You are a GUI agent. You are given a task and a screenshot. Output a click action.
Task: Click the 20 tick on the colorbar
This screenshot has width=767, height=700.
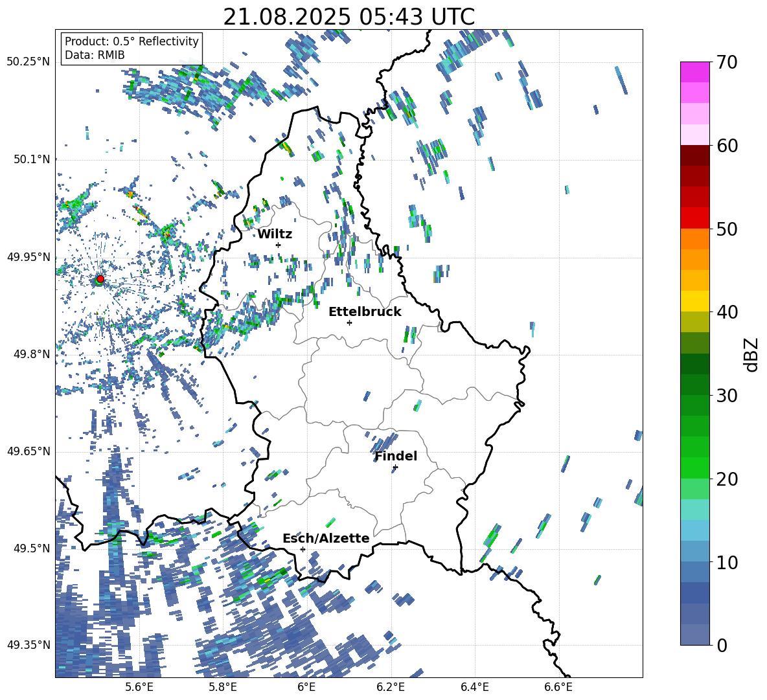click(727, 479)
